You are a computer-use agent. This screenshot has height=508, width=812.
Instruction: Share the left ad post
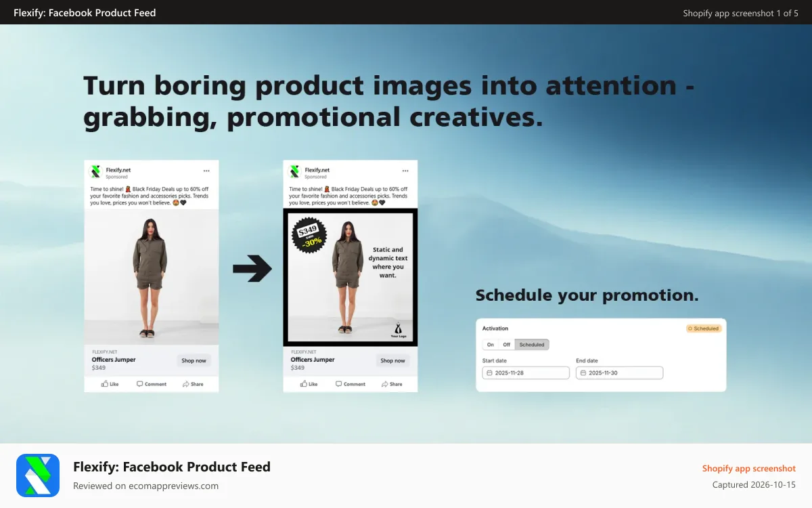click(193, 384)
